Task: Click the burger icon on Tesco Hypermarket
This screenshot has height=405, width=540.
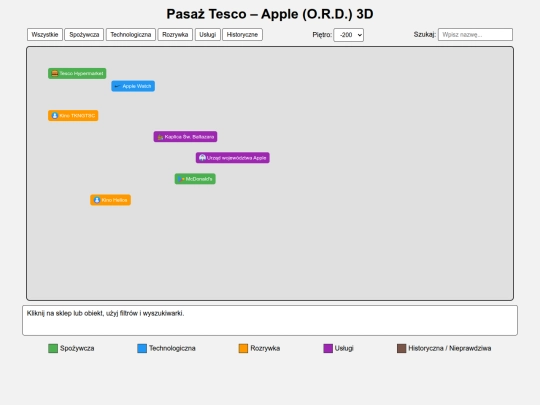Action: pyautogui.click(x=54, y=73)
